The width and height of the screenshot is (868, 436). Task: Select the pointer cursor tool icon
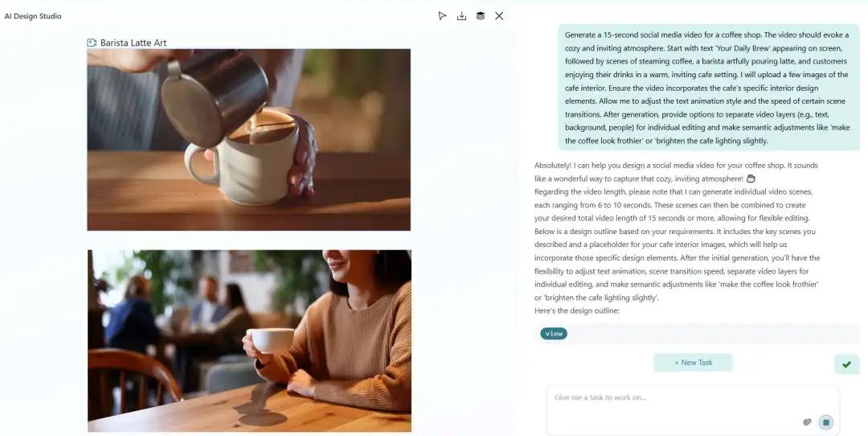[x=442, y=16]
